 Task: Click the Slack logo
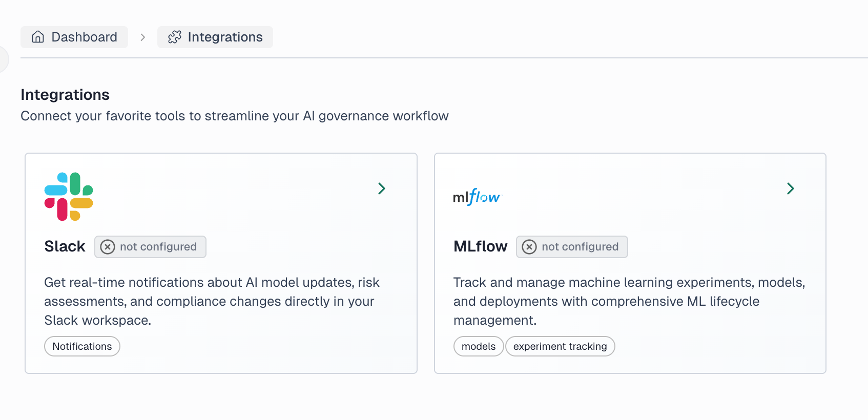pos(69,197)
